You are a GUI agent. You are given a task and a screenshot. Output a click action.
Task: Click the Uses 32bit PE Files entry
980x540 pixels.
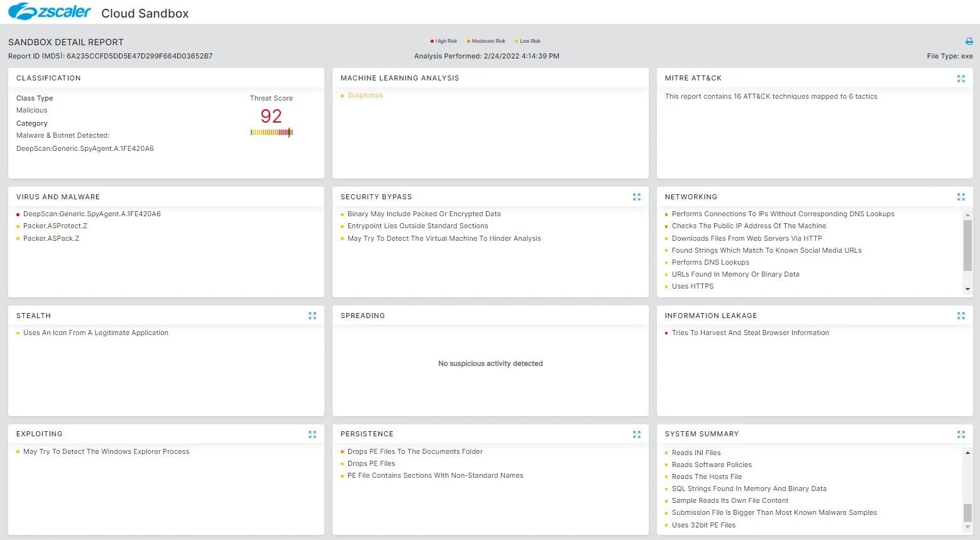point(703,526)
